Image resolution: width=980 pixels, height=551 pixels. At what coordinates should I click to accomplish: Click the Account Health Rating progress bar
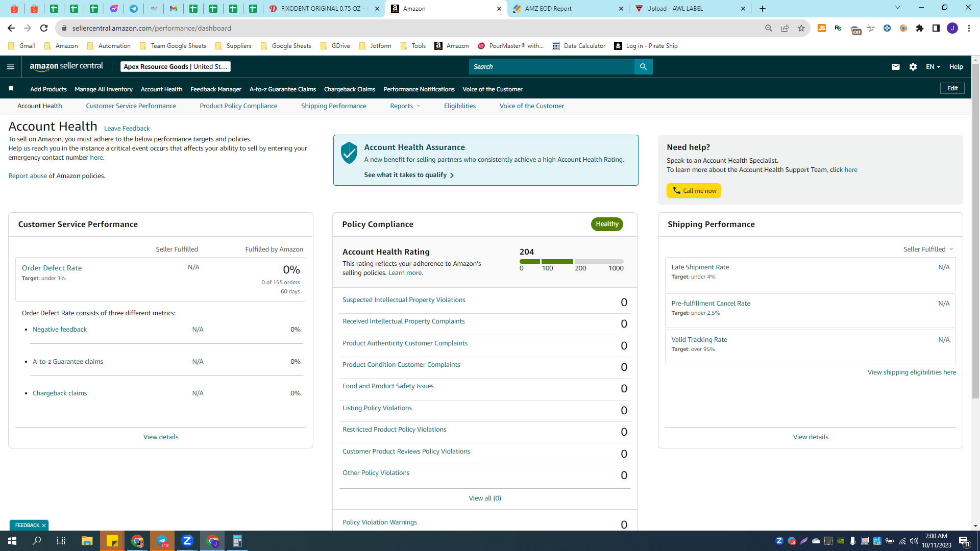pos(571,261)
